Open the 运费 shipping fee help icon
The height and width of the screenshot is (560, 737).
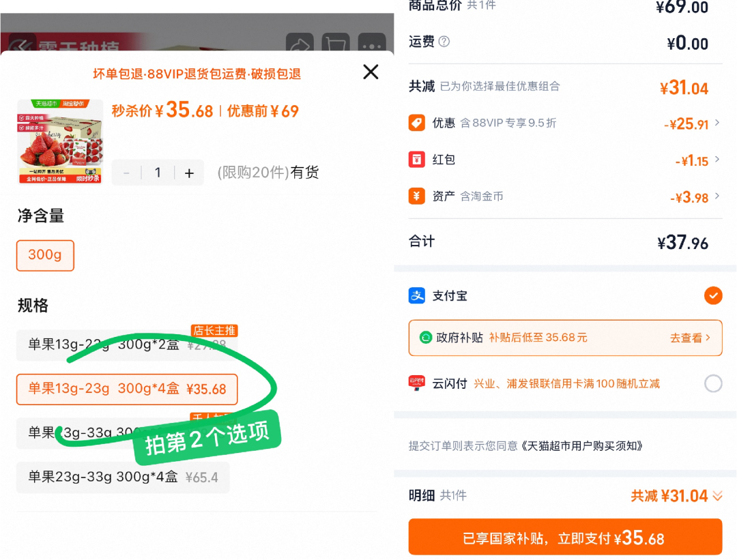coord(443,42)
